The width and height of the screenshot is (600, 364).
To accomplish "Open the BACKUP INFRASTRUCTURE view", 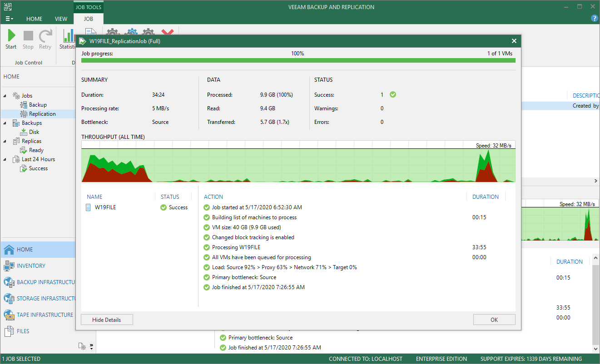I will click(37, 282).
